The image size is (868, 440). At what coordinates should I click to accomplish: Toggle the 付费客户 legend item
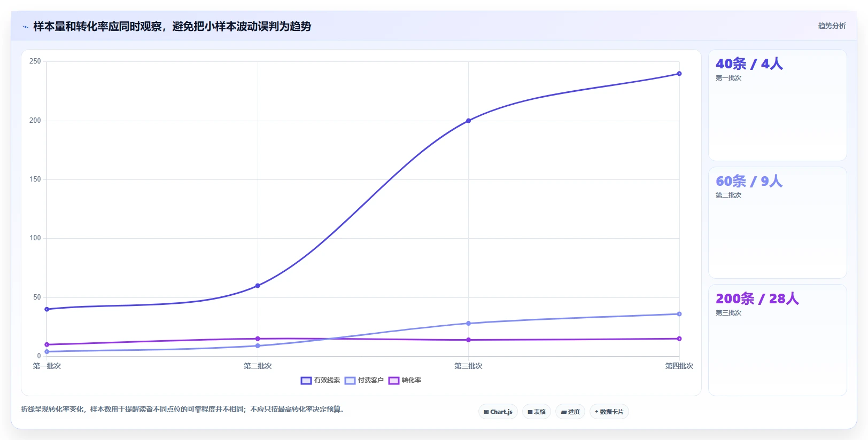(364, 380)
